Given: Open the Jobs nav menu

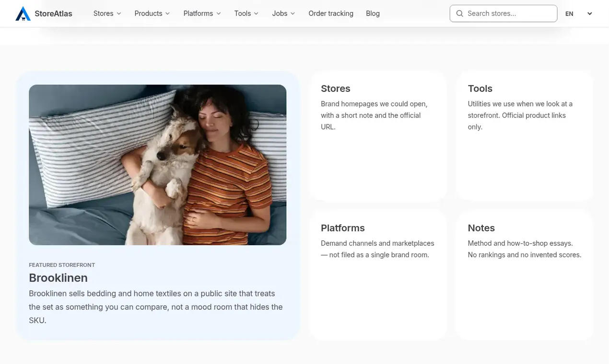Looking at the screenshot, I should pos(283,13).
